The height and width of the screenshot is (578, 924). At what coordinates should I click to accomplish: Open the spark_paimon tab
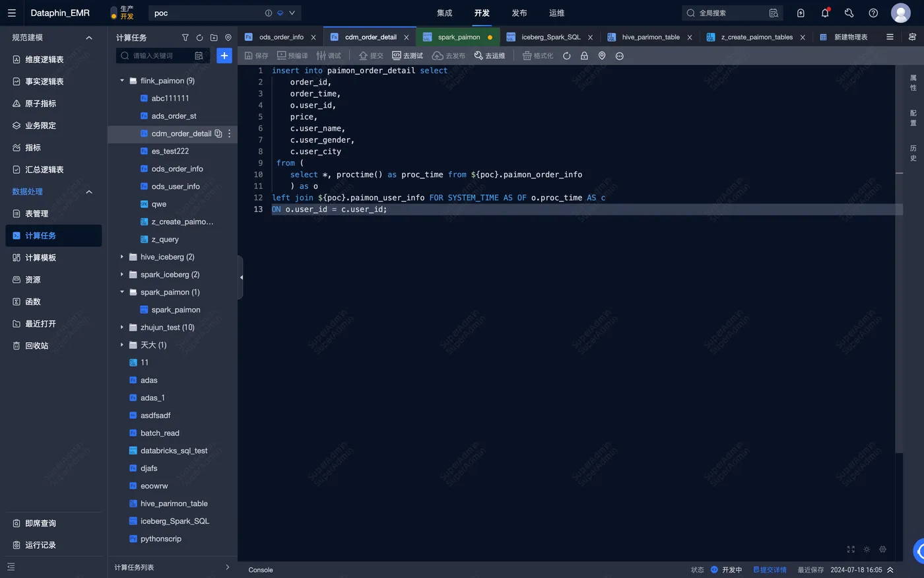[459, 37]
